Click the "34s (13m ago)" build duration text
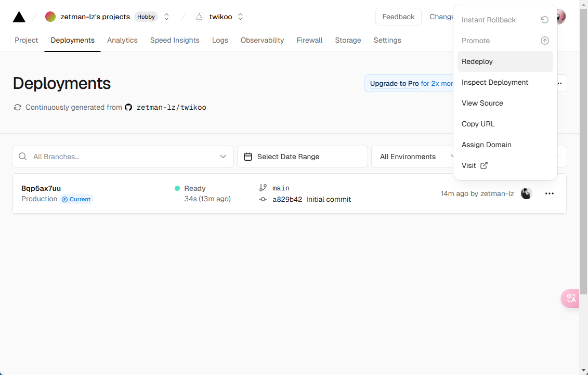Screen dimensions: 588x375 click(x=207, y=199)
